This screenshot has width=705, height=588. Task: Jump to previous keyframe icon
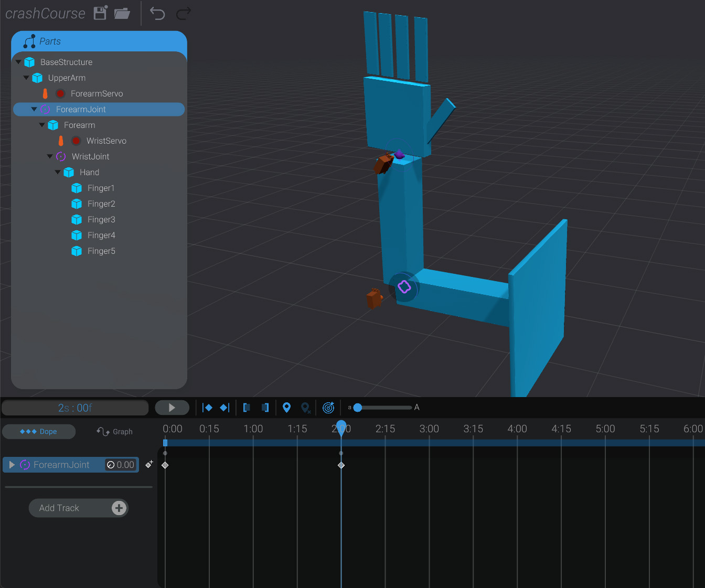pyautogui.click(x=207, y=408)
